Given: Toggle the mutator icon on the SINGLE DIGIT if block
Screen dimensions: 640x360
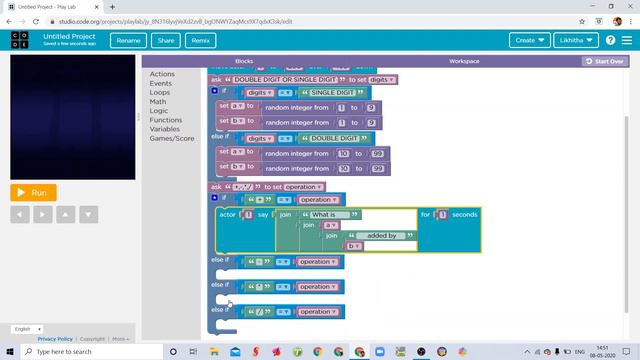Looking at the screenshot, I should pyautogui.click(x=214, y=91).
